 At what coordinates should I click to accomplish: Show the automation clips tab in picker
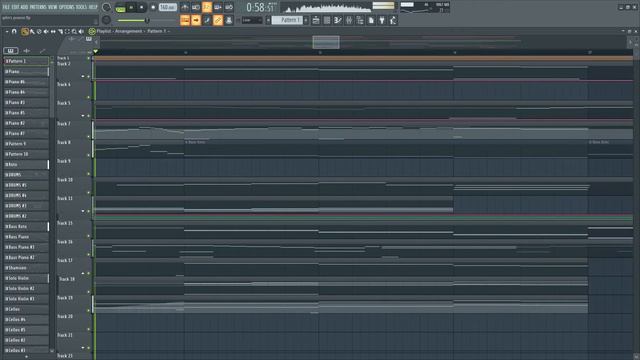(x=42, y=51)
